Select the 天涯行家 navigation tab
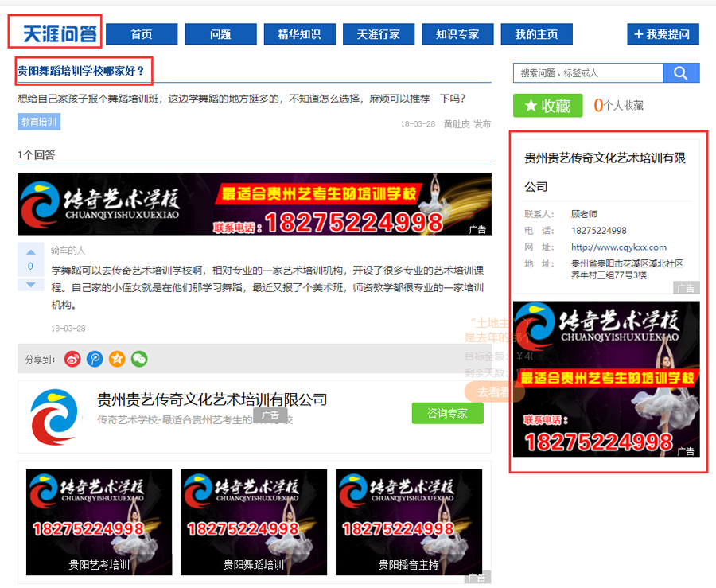The width and height of the screenshot is (716, 588). pos(379,34)
